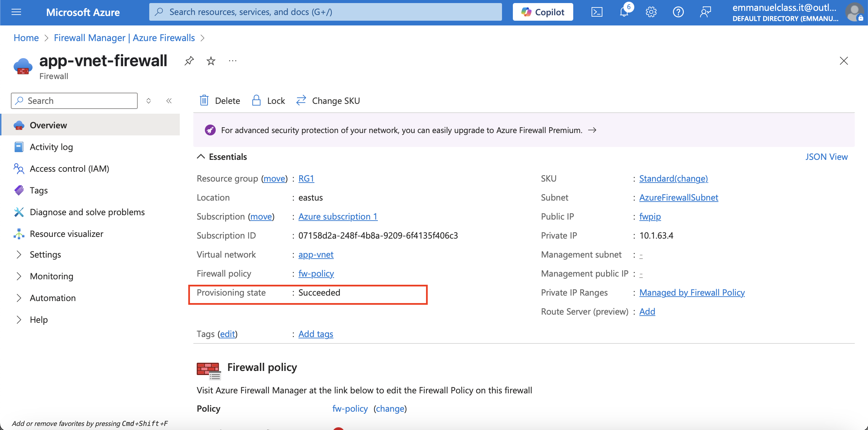868x430 pixels.
Task: Select Overview in the sidebar
Action: pos(90,125)
